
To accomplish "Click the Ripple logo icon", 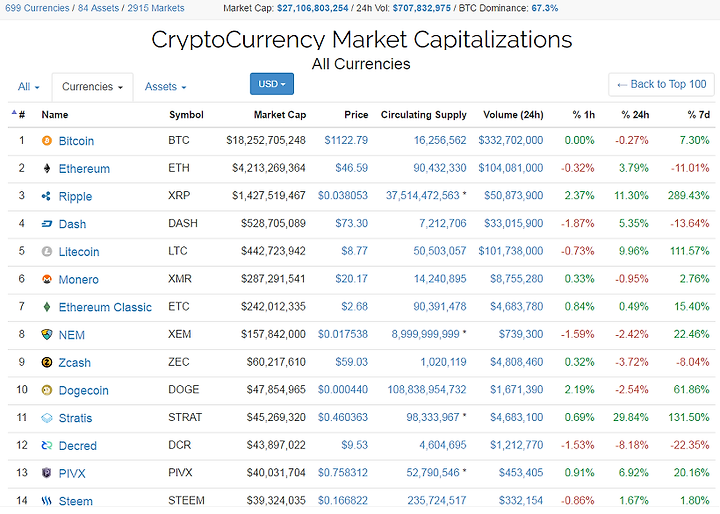I will click(46, 196).
